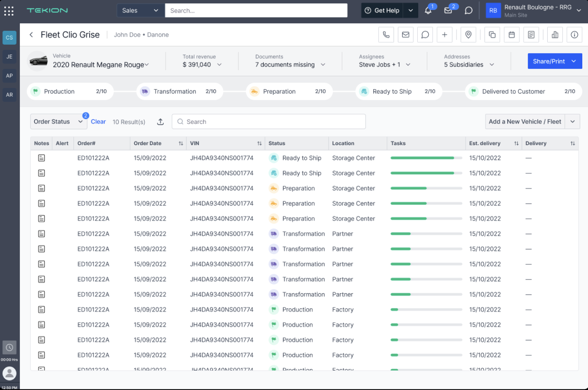Viewport: 588px width, 390px height.
Task: Open the apps grid launcher icon
Action: point(9,10)
